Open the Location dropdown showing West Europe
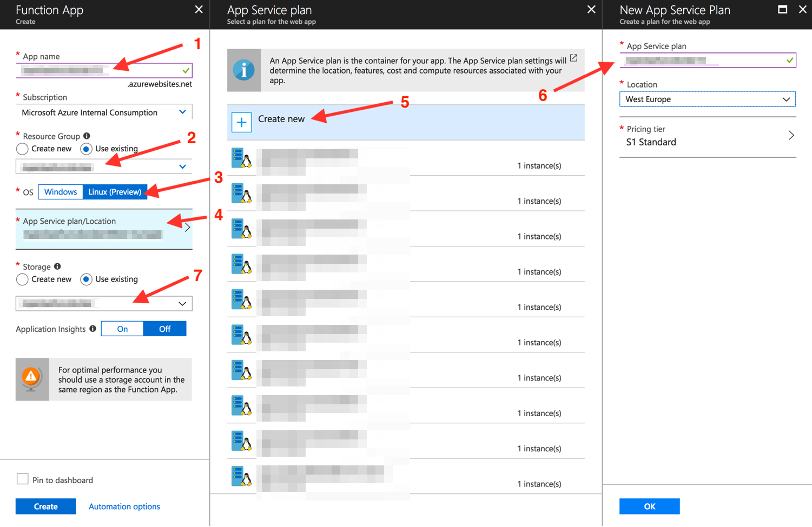The height and width of the screenshot is (527, 812). click(708, 99)
